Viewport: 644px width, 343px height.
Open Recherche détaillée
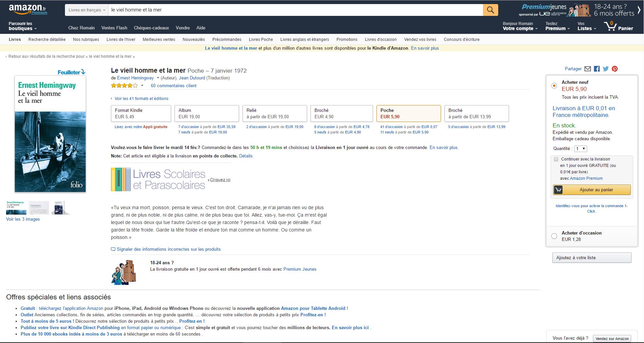[47, 40]
